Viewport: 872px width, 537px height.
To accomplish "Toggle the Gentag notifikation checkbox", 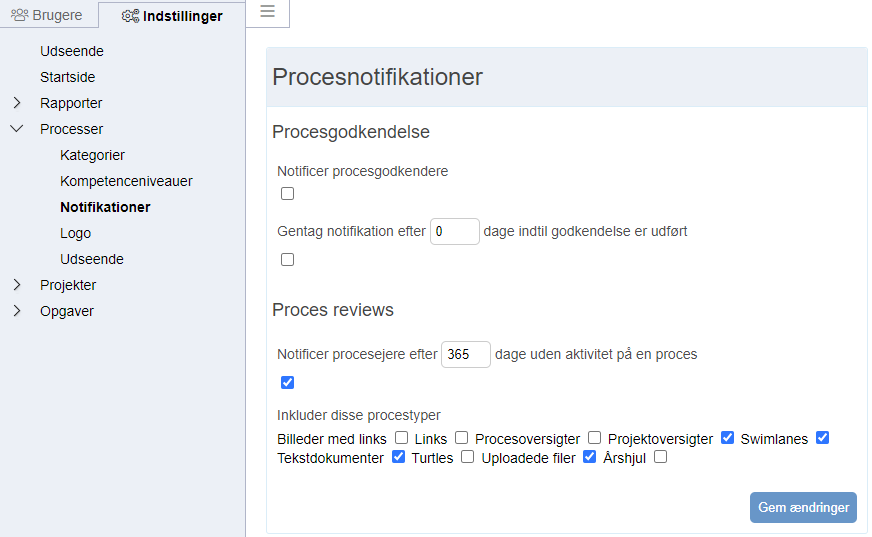I will (288, 260).
